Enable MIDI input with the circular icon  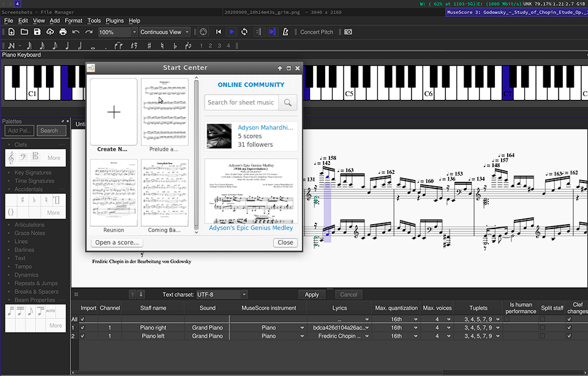203,32
